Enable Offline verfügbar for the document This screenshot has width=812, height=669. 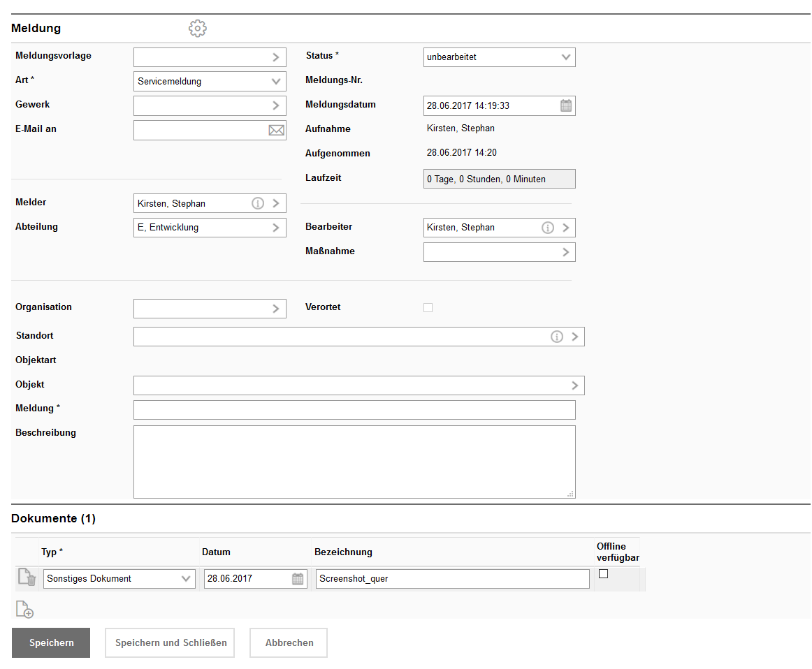604,574
